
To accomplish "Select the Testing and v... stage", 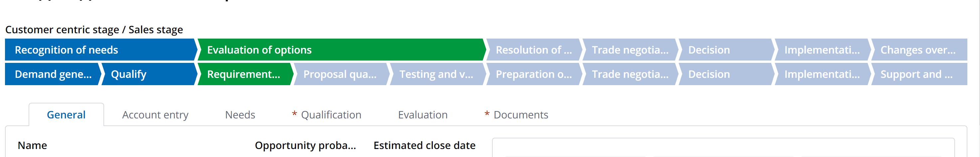I will [436, 74].
